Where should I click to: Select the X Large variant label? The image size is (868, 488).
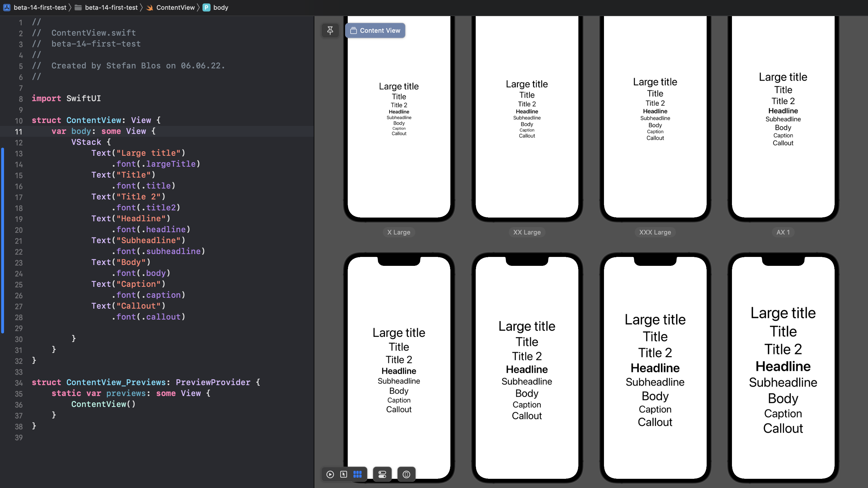click(399, 232)
